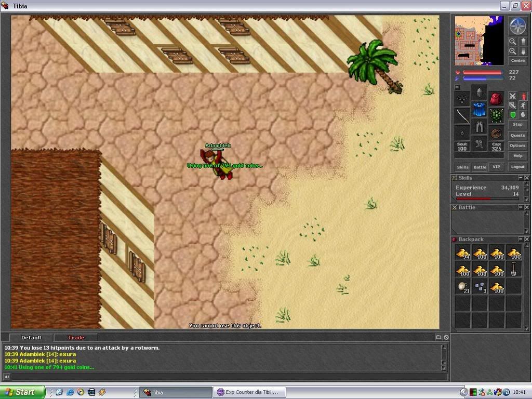Click the level progress bar in Skills
This screenshot has width=532, height=399.
point(487,199)
